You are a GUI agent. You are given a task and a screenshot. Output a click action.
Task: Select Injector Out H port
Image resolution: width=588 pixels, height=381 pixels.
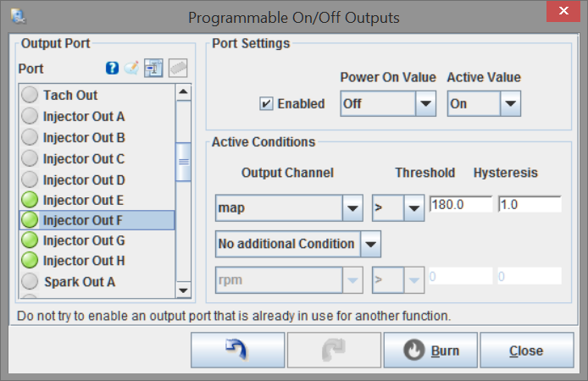pyautogui.click(x=97, y=261)
